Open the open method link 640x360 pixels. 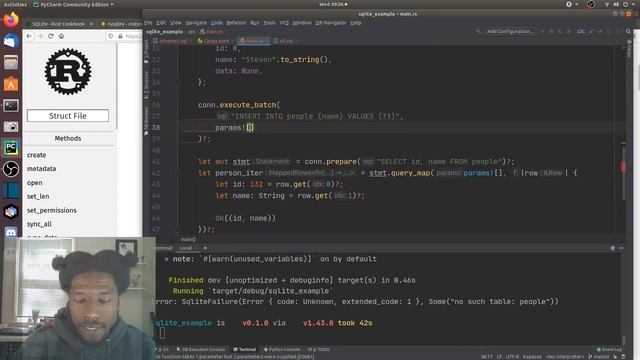(x=34, y=182)
